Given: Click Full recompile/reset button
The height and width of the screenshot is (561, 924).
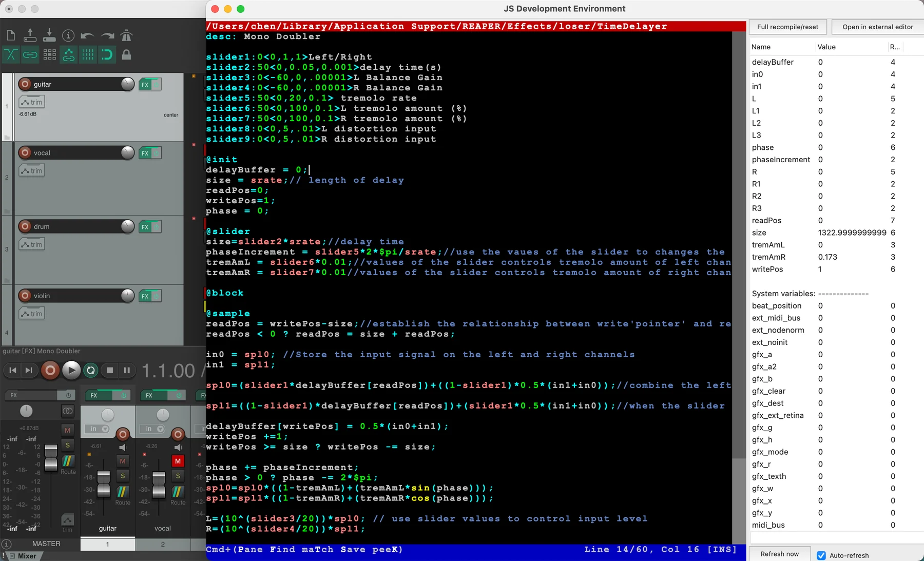Looking at the screenshot, I should (787, 27).
